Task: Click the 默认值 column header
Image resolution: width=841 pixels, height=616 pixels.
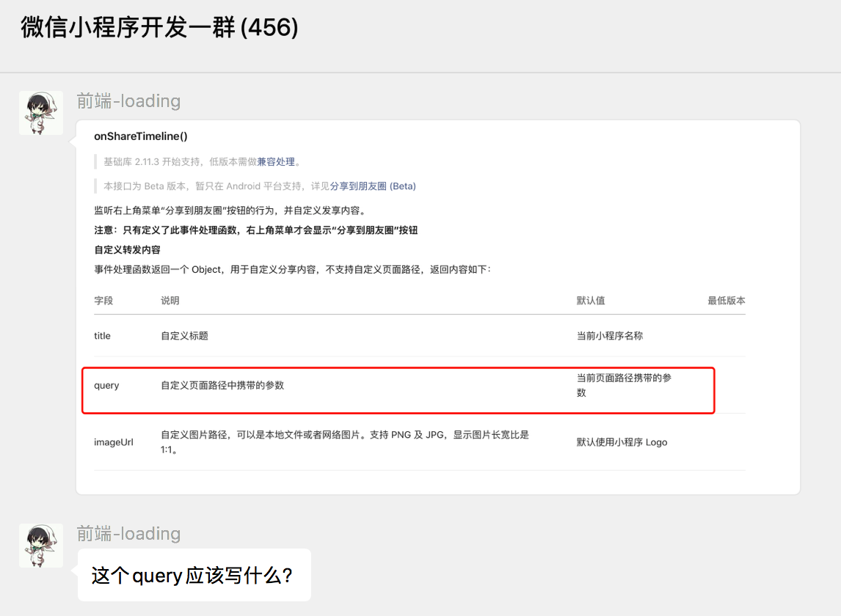Action: coord(591,300)
